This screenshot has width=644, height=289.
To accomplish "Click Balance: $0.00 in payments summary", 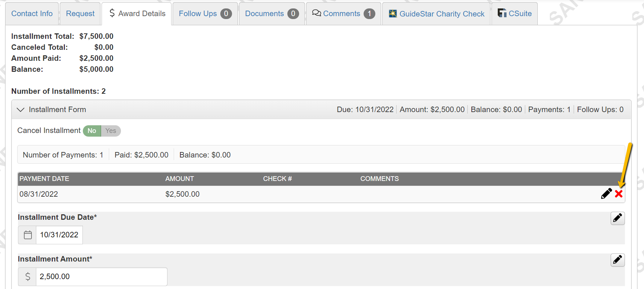I will click(205, 155).
